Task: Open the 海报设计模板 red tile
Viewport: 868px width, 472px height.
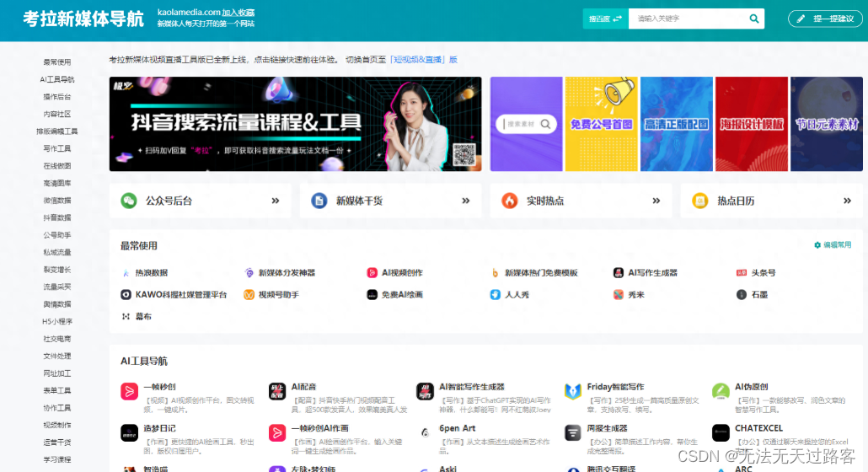Action: pos(751,124)
